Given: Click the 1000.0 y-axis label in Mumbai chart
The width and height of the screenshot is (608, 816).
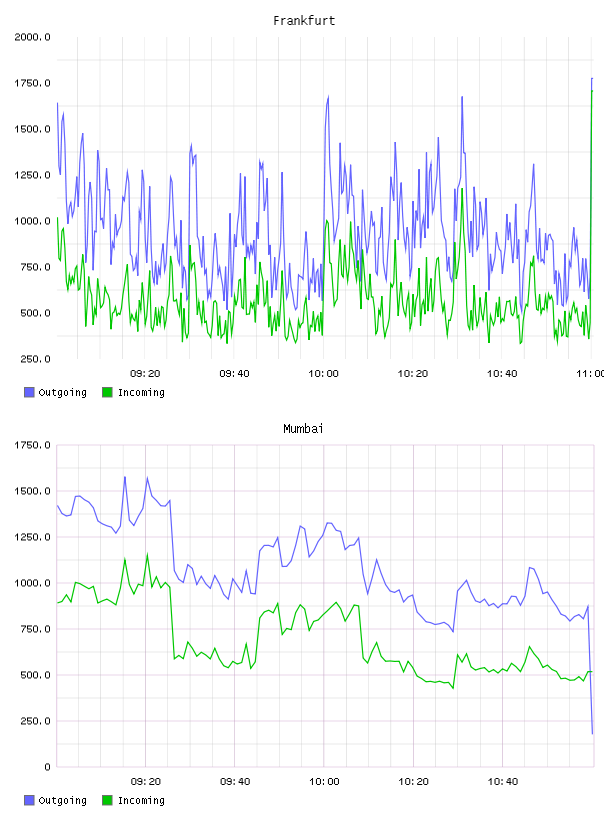Looking at the screenshot, I should coord(32,583).
